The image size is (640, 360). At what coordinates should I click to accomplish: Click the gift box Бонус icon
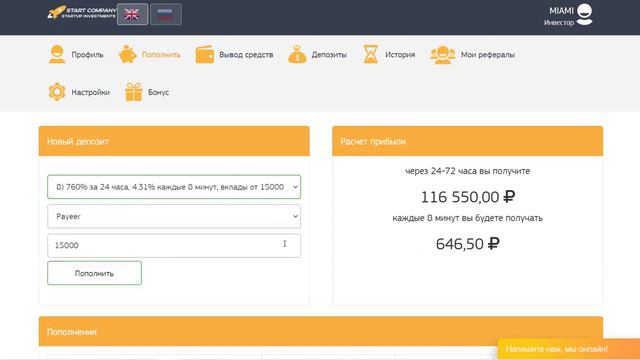[133, 92]
